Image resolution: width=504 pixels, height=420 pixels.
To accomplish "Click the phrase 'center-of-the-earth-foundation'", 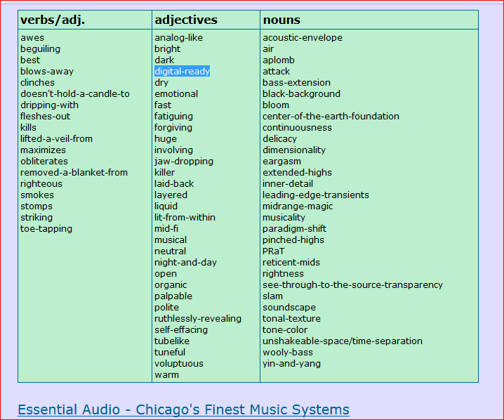I will (331, 117).
